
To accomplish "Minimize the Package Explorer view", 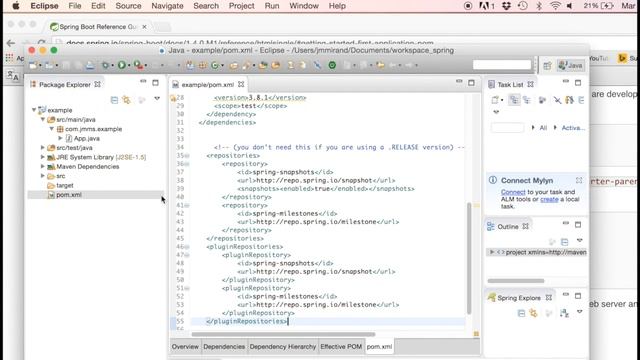I will (143, 82).
